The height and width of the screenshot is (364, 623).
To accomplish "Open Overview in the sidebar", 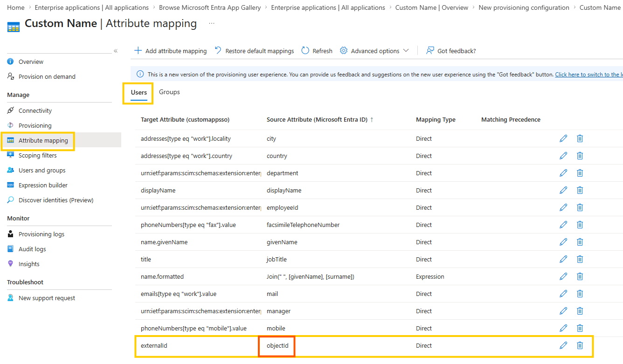I will (x=31, y=62).
